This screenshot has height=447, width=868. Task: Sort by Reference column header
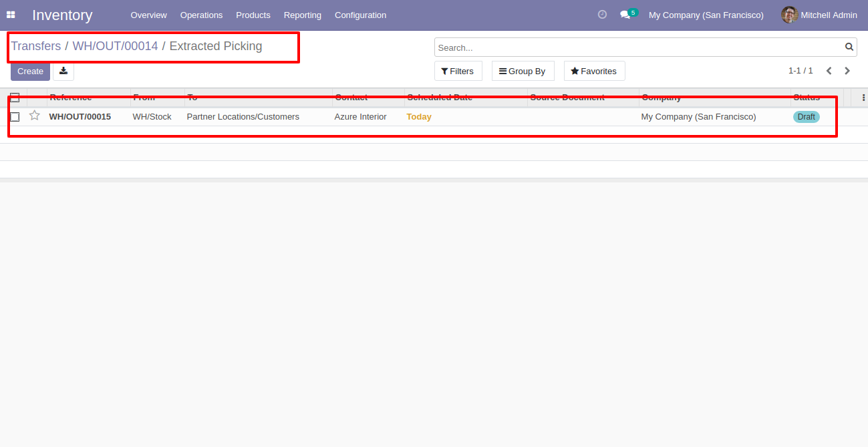(x=89, y=98)
